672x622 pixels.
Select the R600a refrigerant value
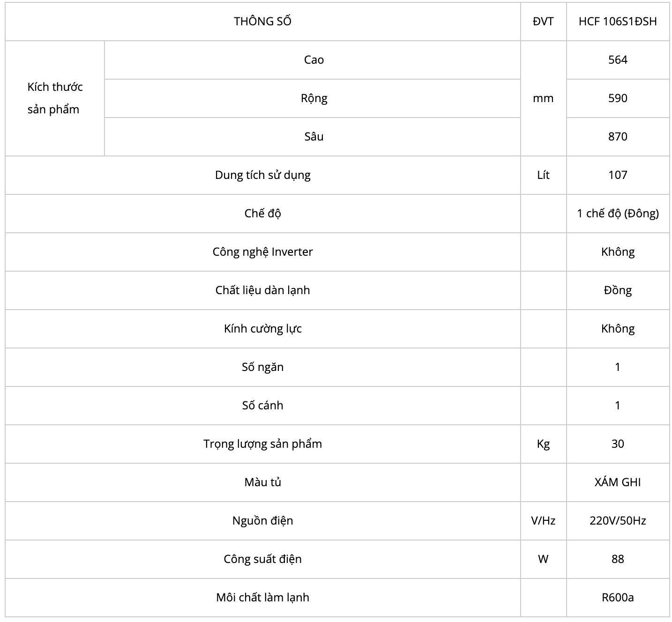tap(618, 598)
